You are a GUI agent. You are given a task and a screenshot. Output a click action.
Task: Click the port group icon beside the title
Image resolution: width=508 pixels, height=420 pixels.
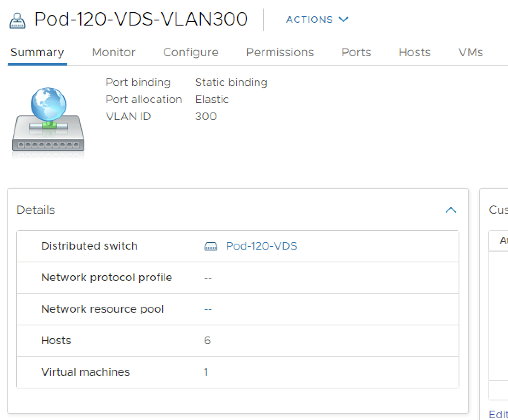(18, 20)
